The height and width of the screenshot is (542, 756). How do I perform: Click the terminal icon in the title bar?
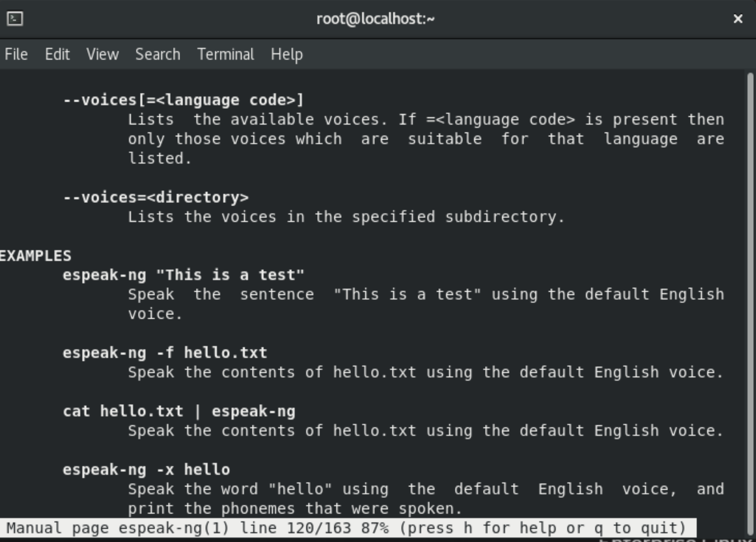coord(15,19)
